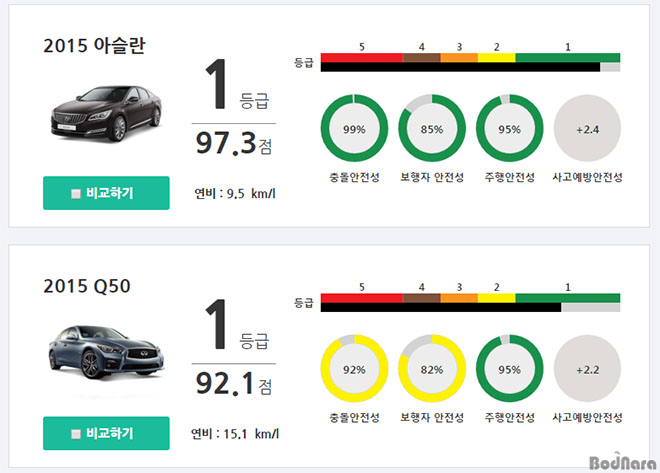
Task: Check the 비교하기 checkbox for Q50
Action: point(76,434)
